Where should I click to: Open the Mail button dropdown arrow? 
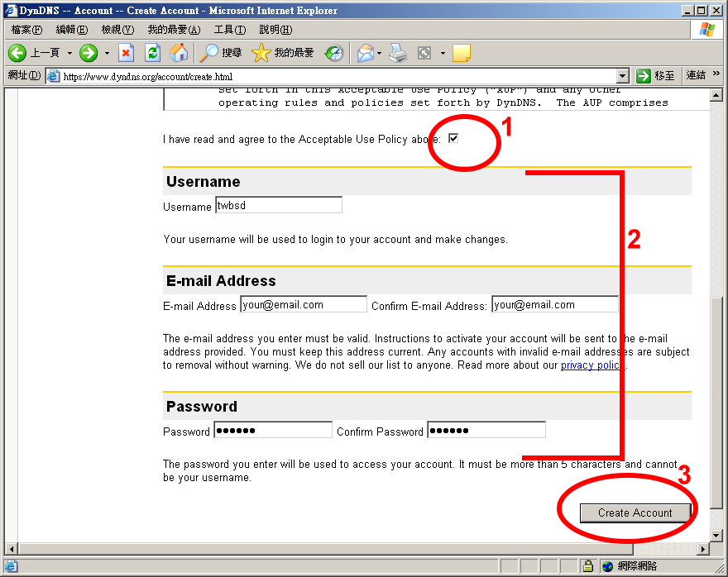(379, 53)
